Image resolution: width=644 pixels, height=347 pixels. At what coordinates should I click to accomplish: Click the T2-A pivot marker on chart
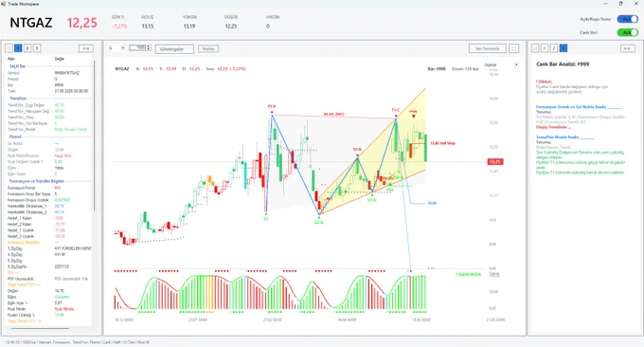(x=357, y=149)
